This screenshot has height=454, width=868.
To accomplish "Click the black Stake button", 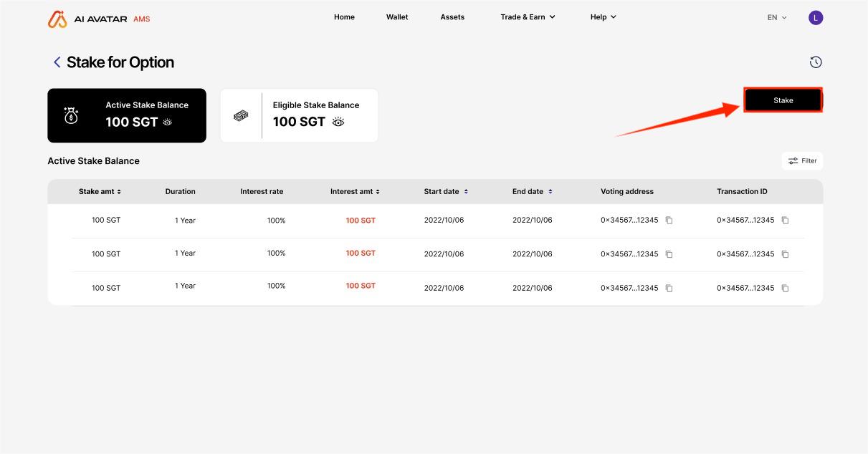I will click(783, 100).
